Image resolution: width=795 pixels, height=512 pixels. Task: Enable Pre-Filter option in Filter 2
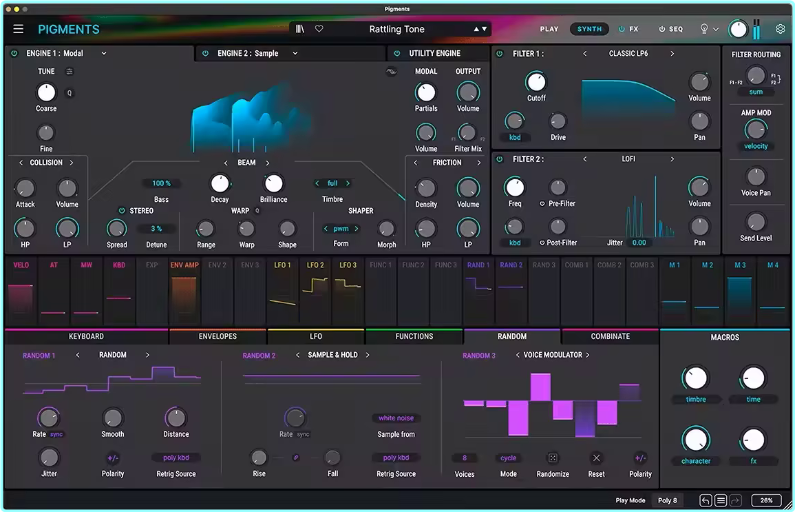542,203
